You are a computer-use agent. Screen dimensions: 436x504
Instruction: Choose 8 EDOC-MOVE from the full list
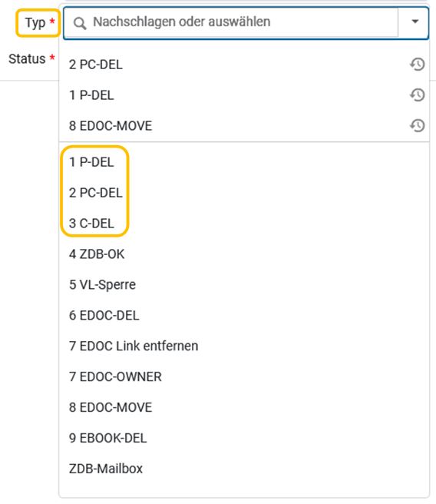[244, 407]
